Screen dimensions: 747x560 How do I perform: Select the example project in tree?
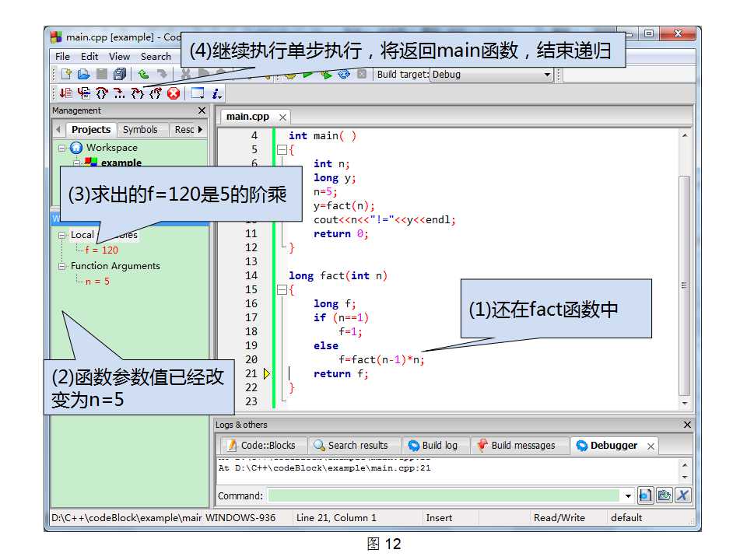tap(121, 163)
